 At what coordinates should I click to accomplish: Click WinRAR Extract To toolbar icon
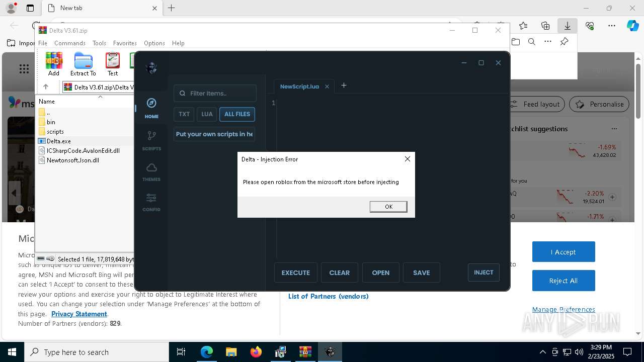click(x=83, y=64)
